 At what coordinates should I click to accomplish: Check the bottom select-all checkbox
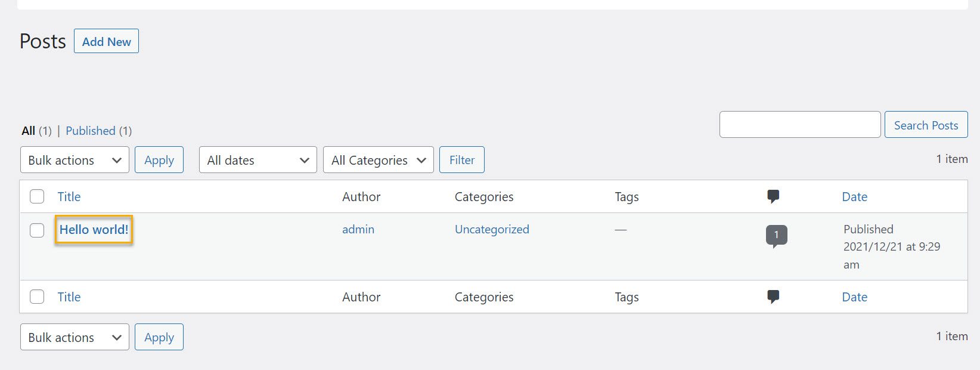36,296
